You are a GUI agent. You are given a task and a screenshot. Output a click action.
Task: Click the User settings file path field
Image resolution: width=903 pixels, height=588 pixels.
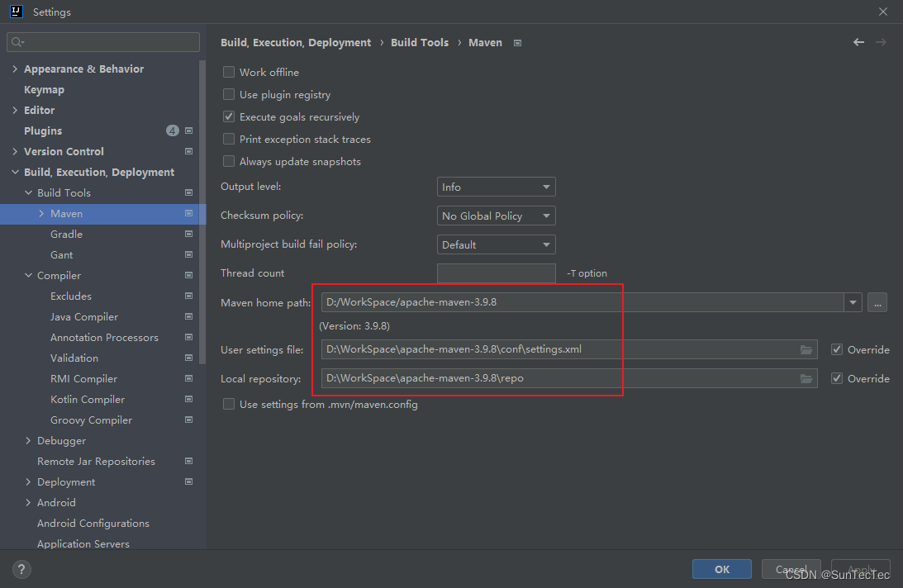[569, 349]
